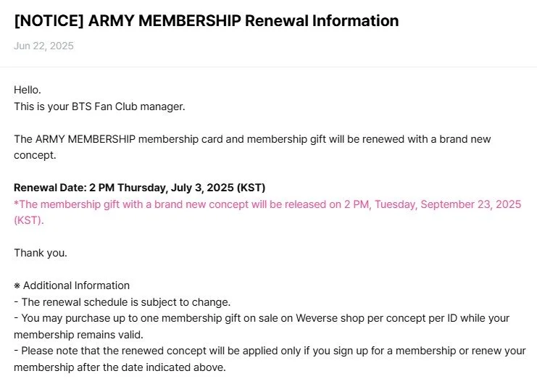The height and width of the screenshot is (392, 537).
Task: Click 'membership after the date indicated above'
Action: tap(120, 367)
